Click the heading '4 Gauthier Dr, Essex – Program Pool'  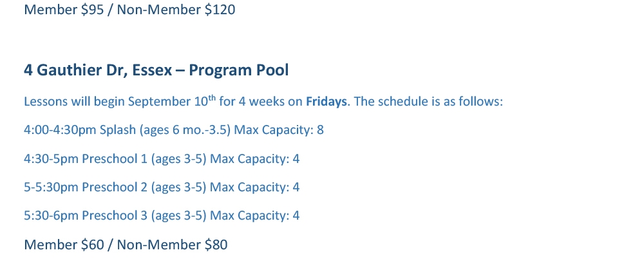point(156,70)
